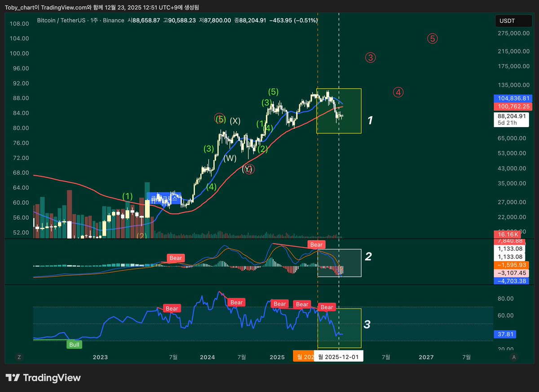Click the orange −1,595.93 MACD label
Image resolution: width=539 pixels, height=392 pixels.
(511, 265)
